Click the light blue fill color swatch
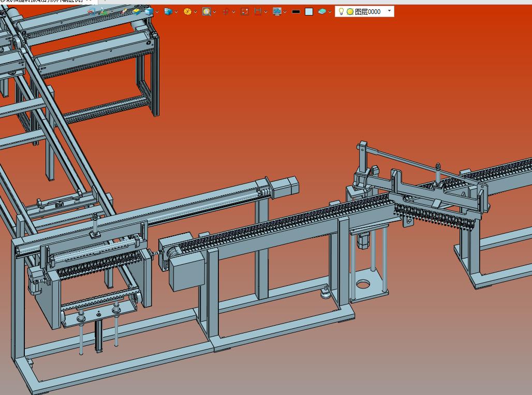The image size is (532, 395). [x=309, y=11]
